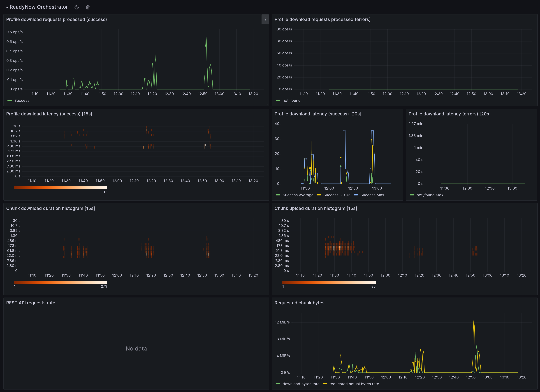Click the 12 MiB/s axis label
This screenshot has width=540, height=392.
pos(282,322)
